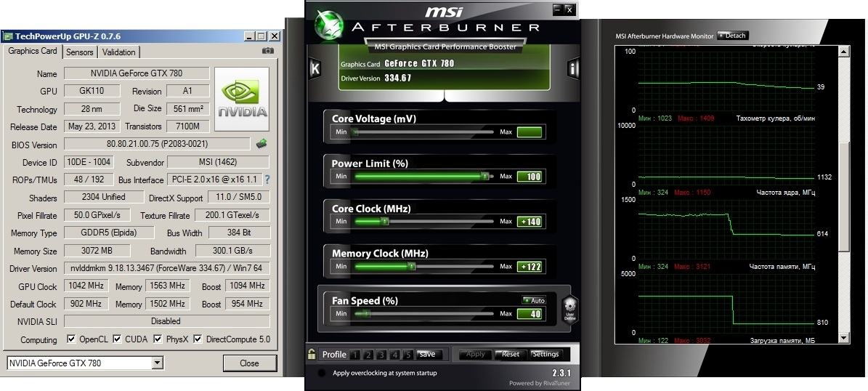Click the Close button in GPU-Z
Viewport: 868px width, 391px height.
click(x=249, y=363)
